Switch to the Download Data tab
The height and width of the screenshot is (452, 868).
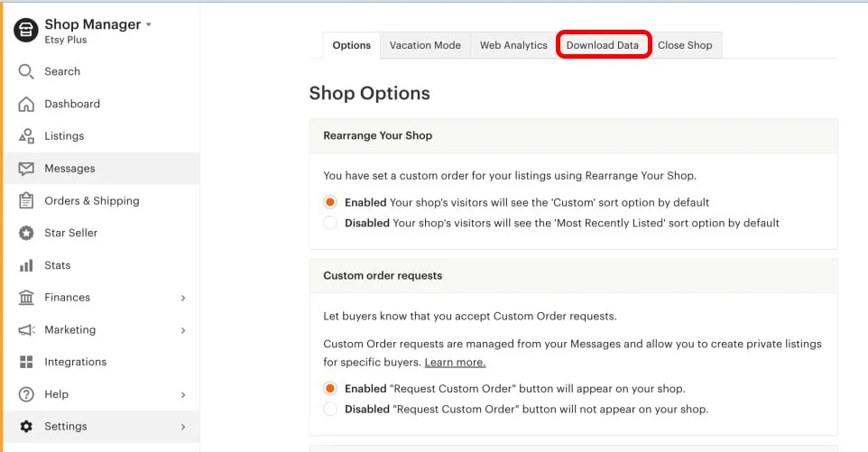click(x=603, y=45)
